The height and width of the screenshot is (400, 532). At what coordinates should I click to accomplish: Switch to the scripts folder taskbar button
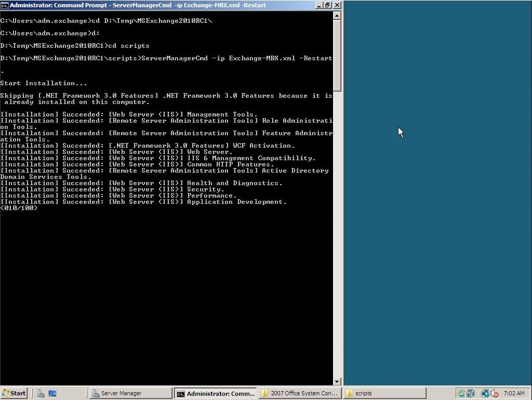coord(385,393)
